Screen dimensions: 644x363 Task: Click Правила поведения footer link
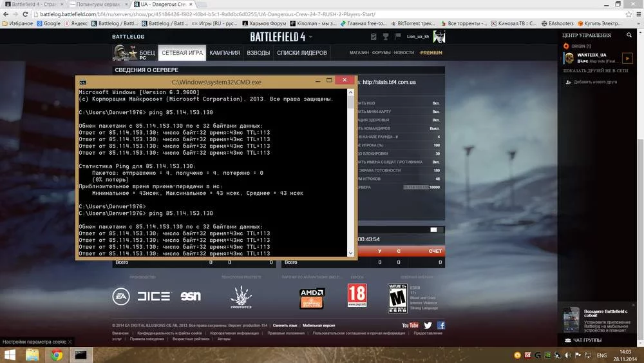(x=147, y=338)
